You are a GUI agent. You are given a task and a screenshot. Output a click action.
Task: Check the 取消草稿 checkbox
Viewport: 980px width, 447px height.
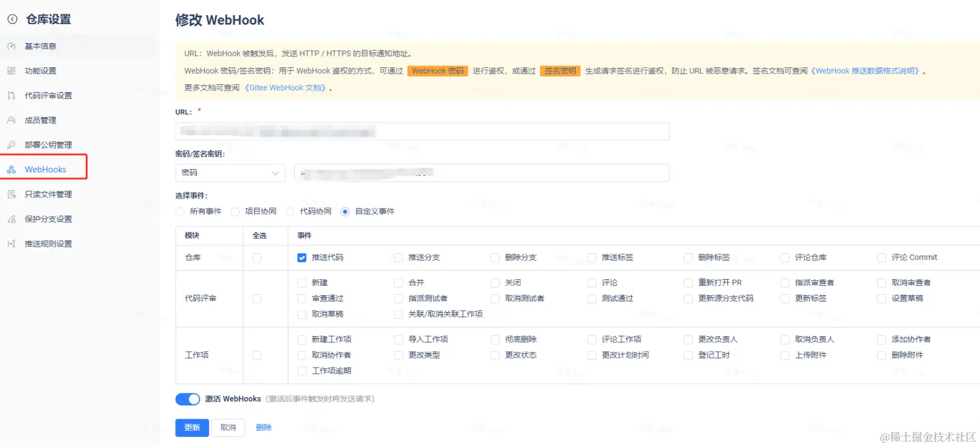(x=302, y=314)
